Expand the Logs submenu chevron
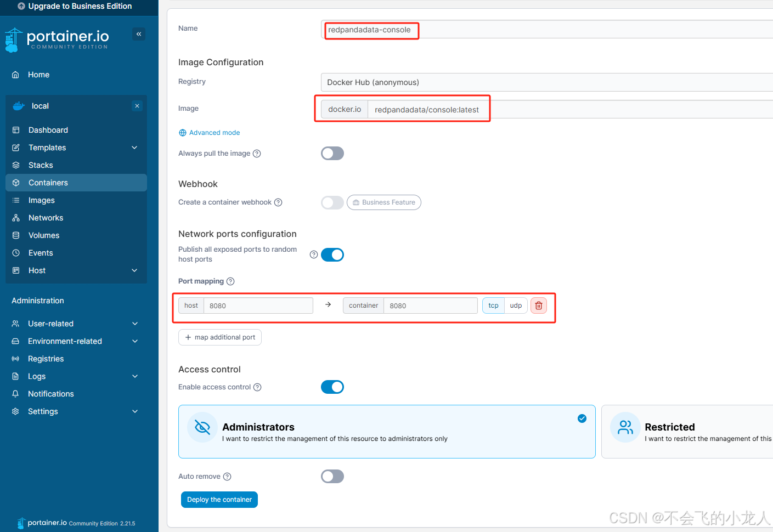The height and width of the screenshot is (532, 773). (x=135, y=376)
